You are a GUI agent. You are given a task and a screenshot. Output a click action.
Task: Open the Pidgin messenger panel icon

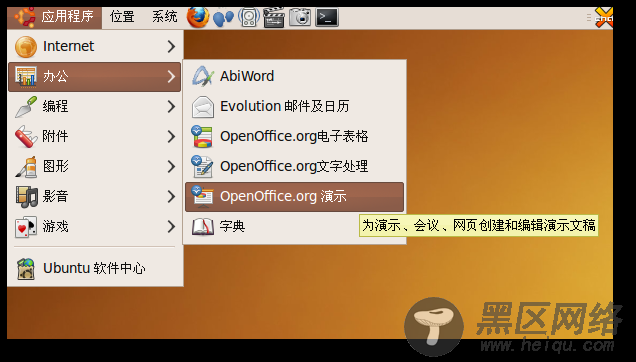223,18
